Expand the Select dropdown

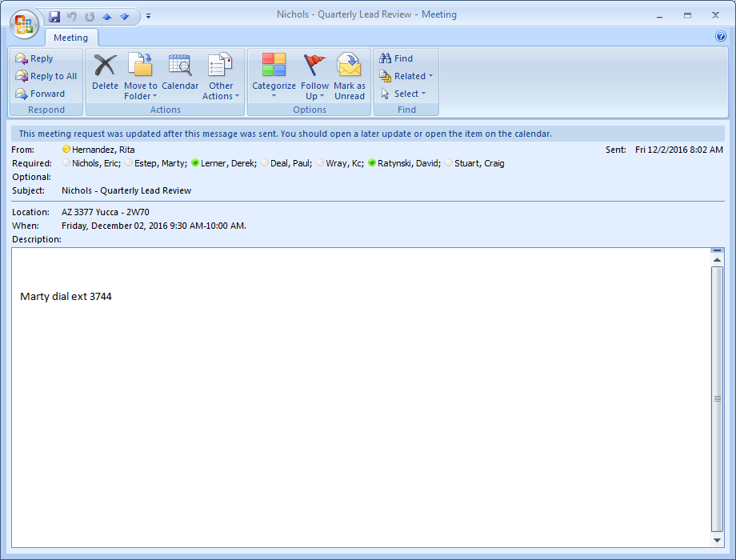(x=403, y=94)
